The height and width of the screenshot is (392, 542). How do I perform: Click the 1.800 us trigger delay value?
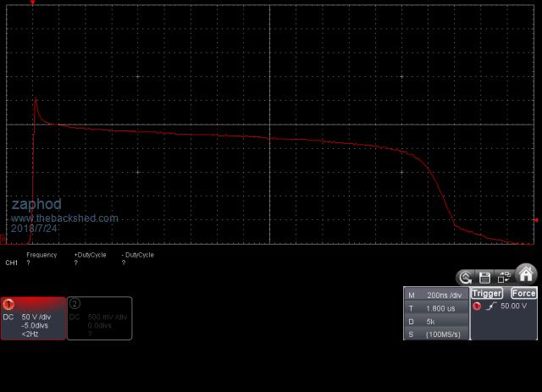point(442,308)
